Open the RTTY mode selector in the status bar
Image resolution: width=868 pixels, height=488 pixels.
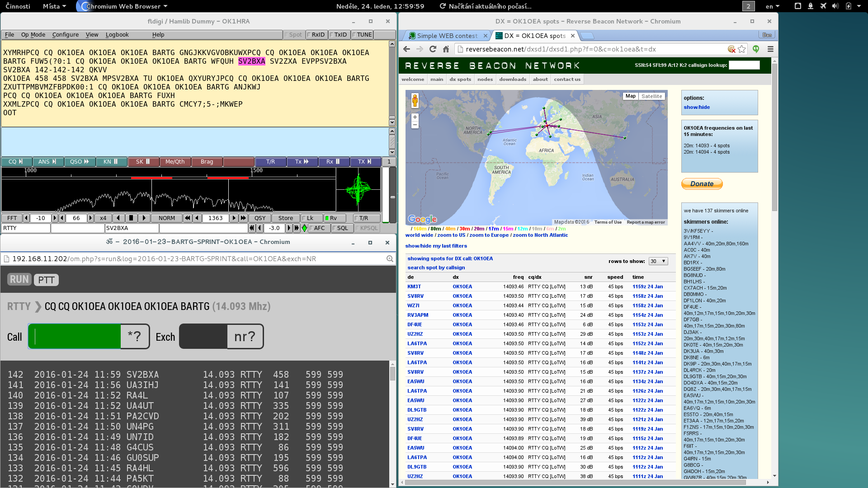coord(26,228)
